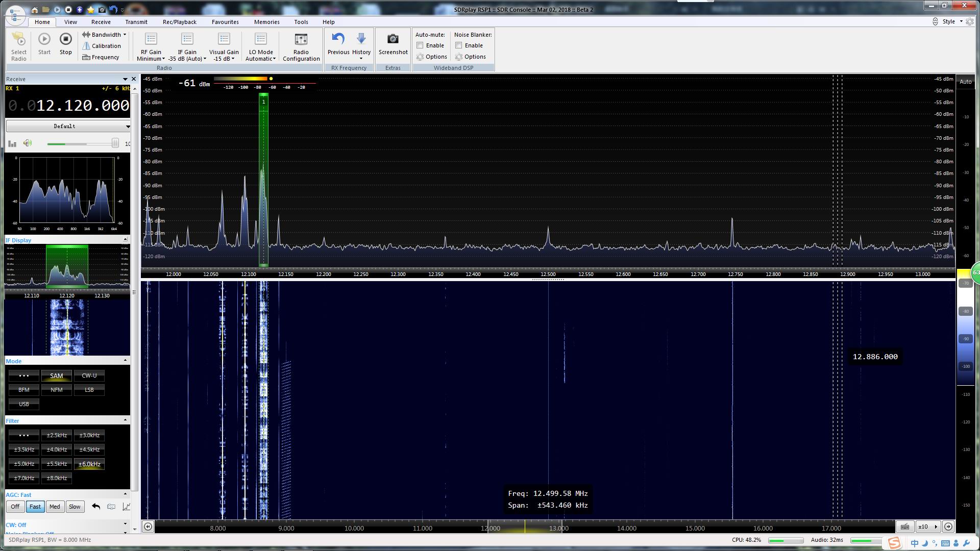Open Bandwidth settings in the Radio group

tap(104, 34)
